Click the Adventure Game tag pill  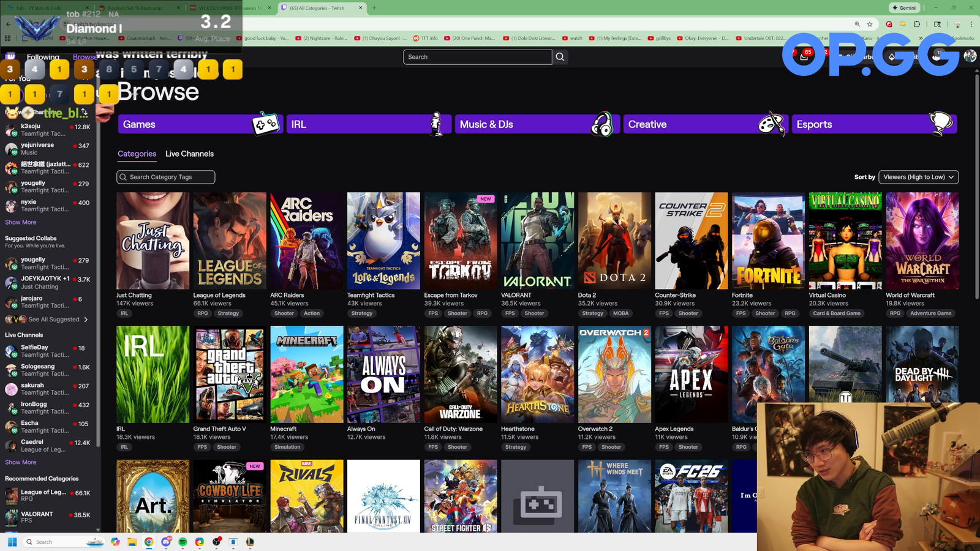931,313
